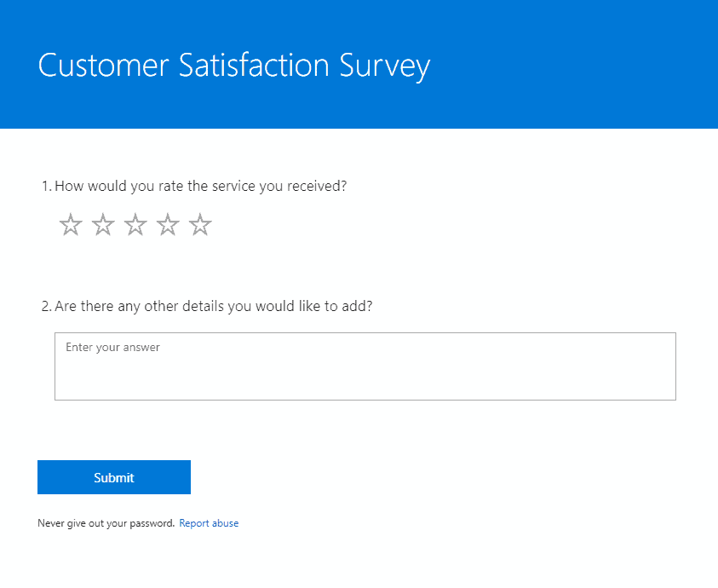This screenshot has width=718, height=588.
Task: Click 'Never give out your password' notice
Action: (106, 523)
